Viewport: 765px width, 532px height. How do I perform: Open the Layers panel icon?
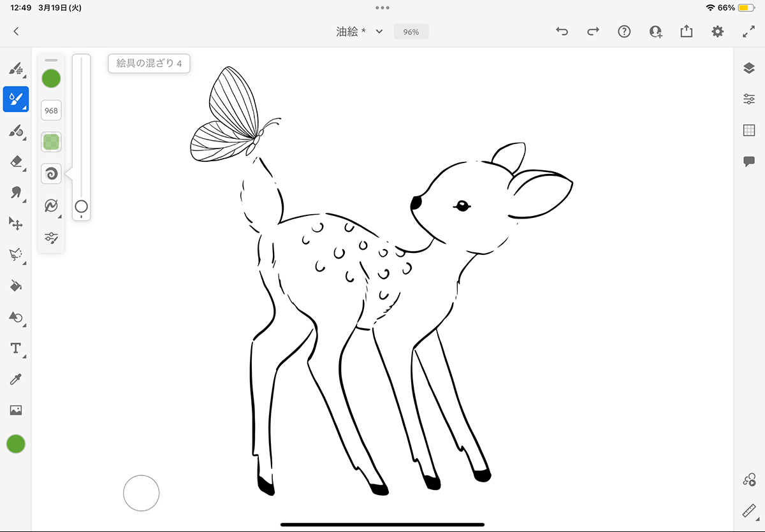pyautogui.click(x=749, y=68)
